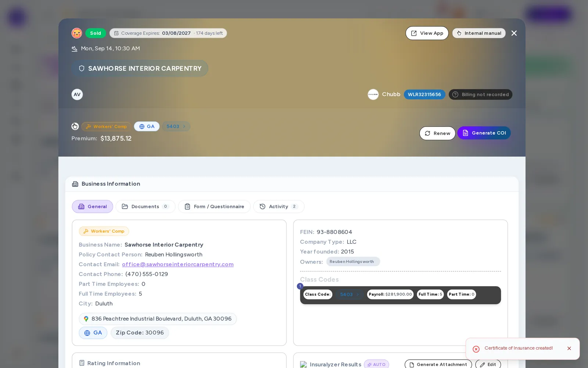Switch to the Documents tab
This screenshot has height=368, width=588.
pyautogui.click(x=146, y=206)
